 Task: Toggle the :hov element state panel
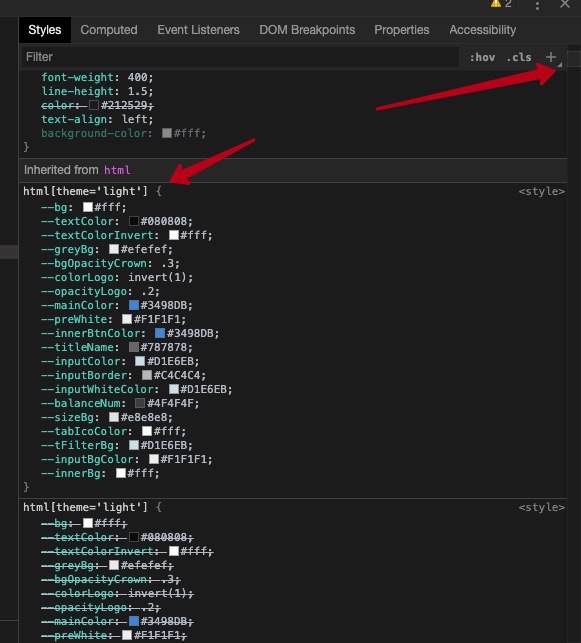482,57
